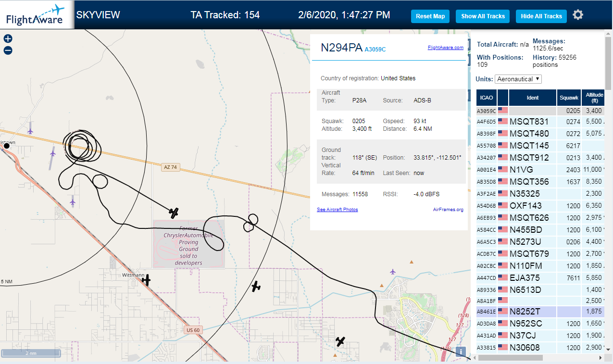The image size is (613, 364).
Task: Select the black aircraft icon south of the proving ground
Action: tap(256, 287)
